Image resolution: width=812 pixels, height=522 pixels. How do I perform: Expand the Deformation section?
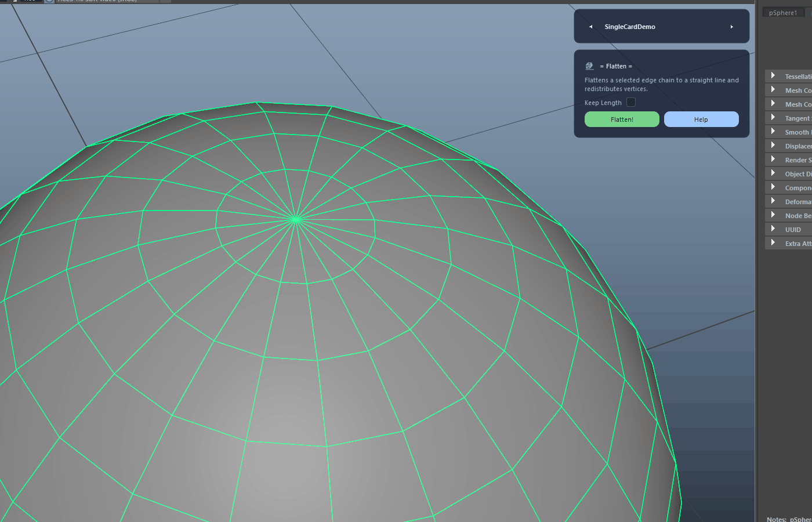[788, 201]
